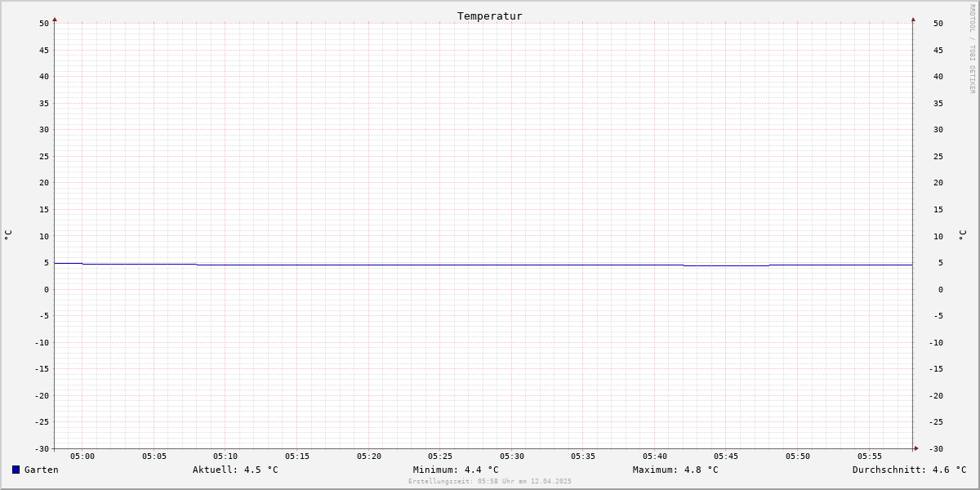Click the left axis 50 label
This screenshot has height=490, width=980.
(44, 24)
